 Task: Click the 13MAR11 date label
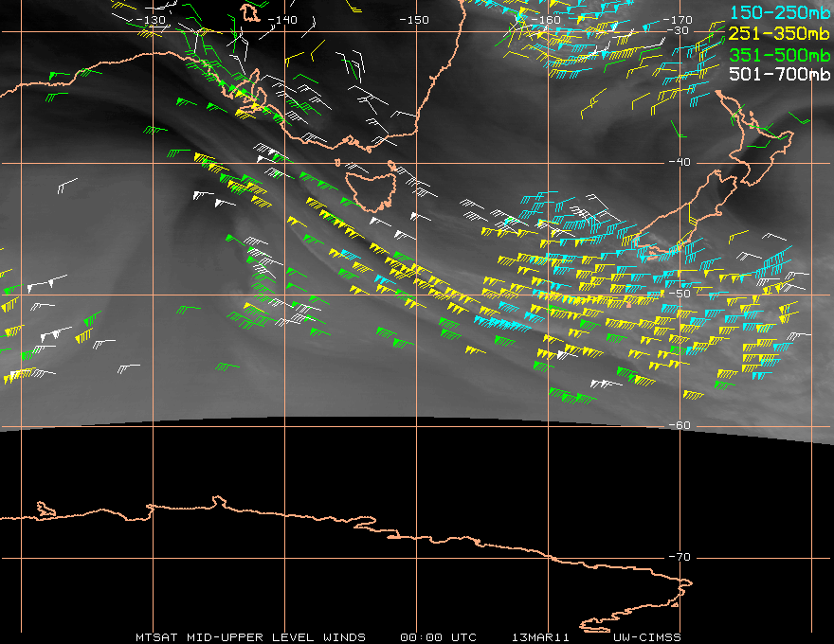(540, 637)
